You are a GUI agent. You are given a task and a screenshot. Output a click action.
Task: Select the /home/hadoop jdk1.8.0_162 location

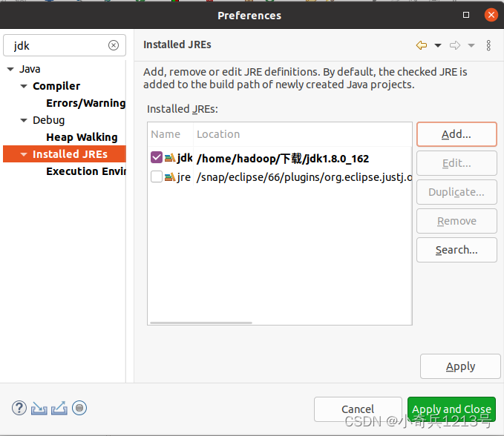coord(283,158)
